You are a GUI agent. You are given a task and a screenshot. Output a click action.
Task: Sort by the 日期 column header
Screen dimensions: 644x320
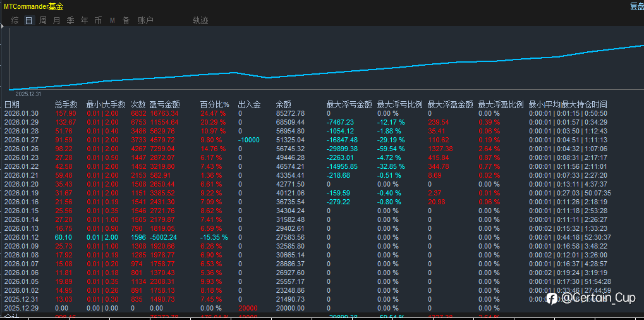pyautogui.click(x=12, y=105)
